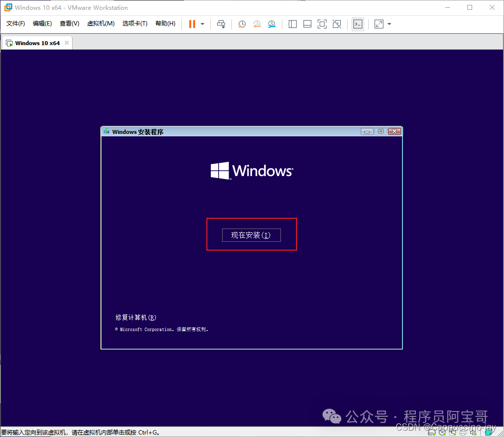Image resolution: width=504 pixels, height=437 pixels.
Task: Take a snapshot with the clock-plus icon
Action: [x=242, y=24]
